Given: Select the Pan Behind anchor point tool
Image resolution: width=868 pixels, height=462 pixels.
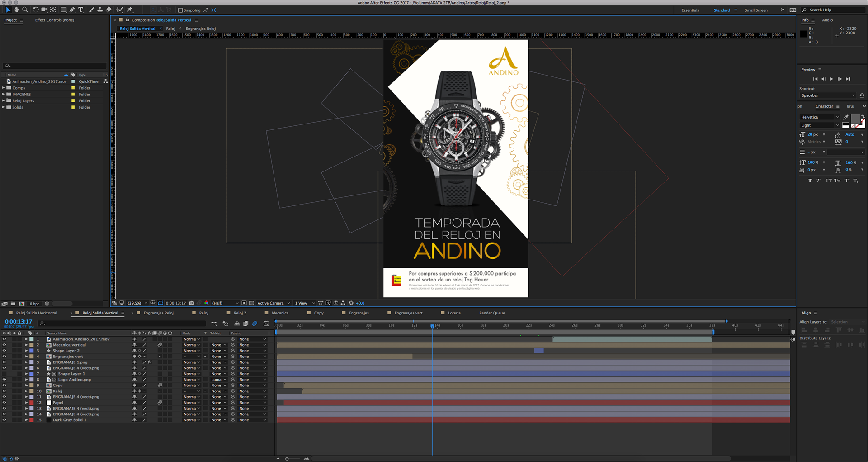Looking at the screenshot, I should tap(53, 10).
